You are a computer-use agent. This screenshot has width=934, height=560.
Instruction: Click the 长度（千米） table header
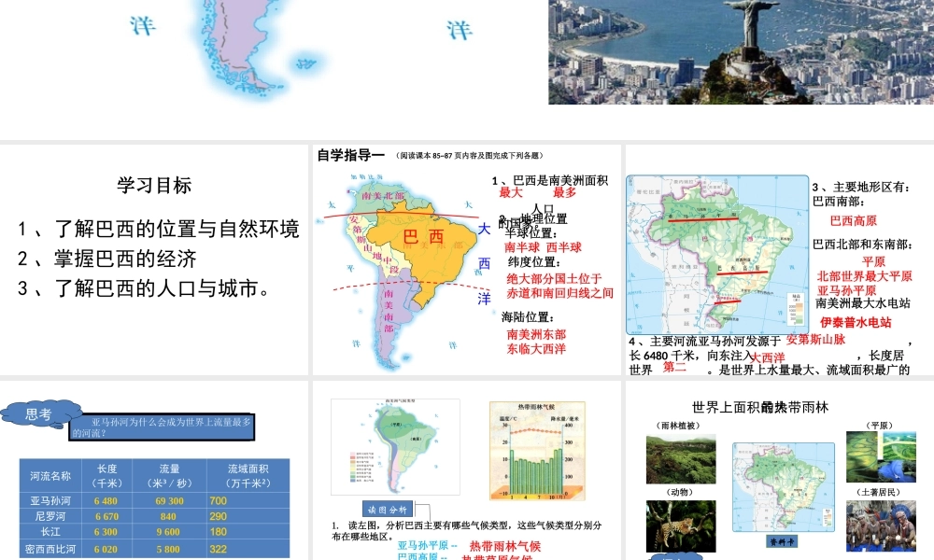pyautogui.click(x=106, y=476)
